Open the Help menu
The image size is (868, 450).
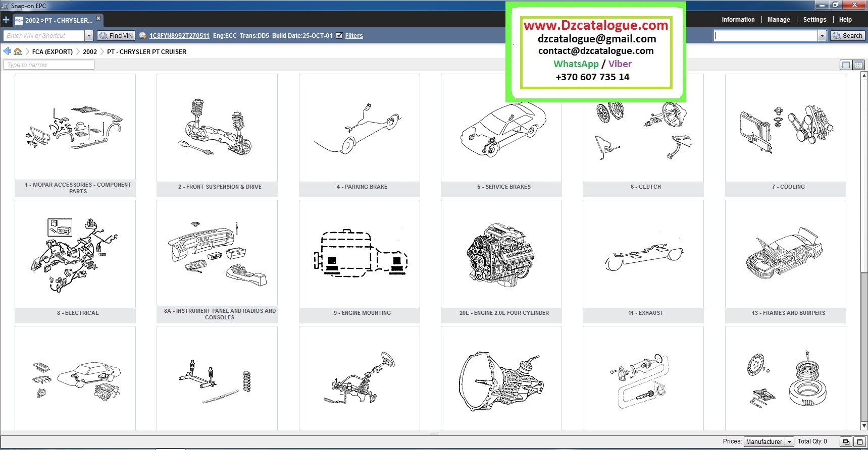tap(845, 20)
